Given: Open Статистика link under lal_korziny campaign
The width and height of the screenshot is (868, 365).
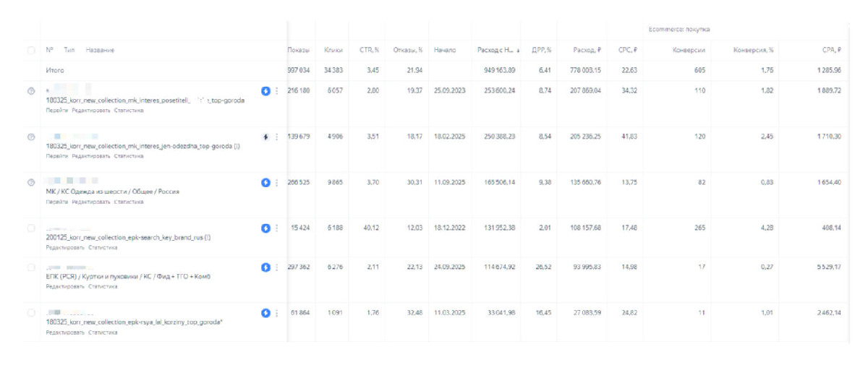Looking at the screenshot, I should (x=103, y=332).
